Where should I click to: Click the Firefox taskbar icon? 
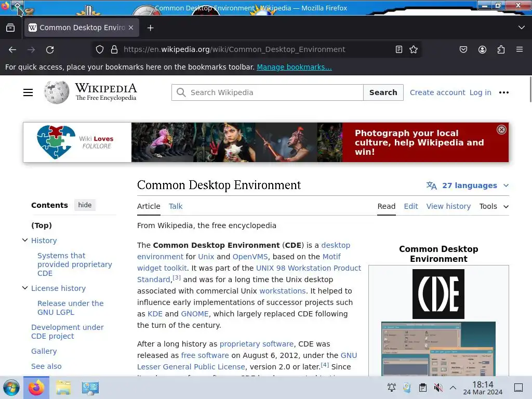36,388
